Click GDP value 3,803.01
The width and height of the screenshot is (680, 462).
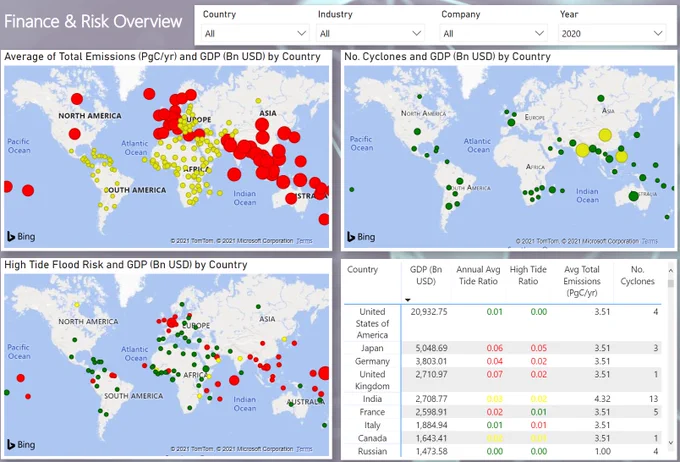click(x=431, y=361)
